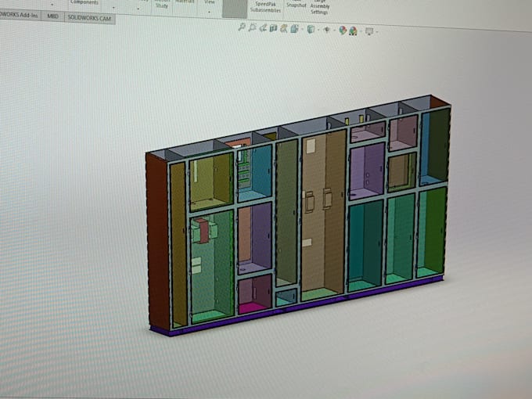Viewport: 532px width, 399px height.
Task: Switch to the SOLIDWORKS Add-Ins tab
Action: coord(20,16)
